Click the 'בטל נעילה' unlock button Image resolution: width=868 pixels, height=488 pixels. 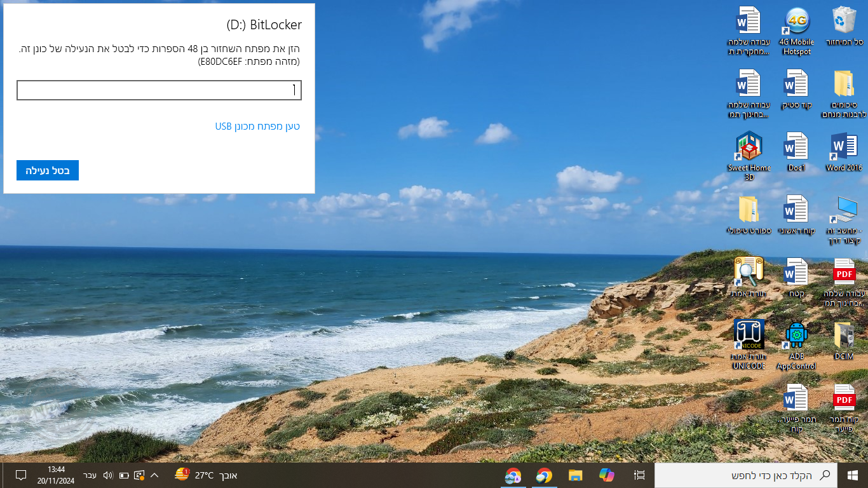pyautogui.click(x=48, y=170)
